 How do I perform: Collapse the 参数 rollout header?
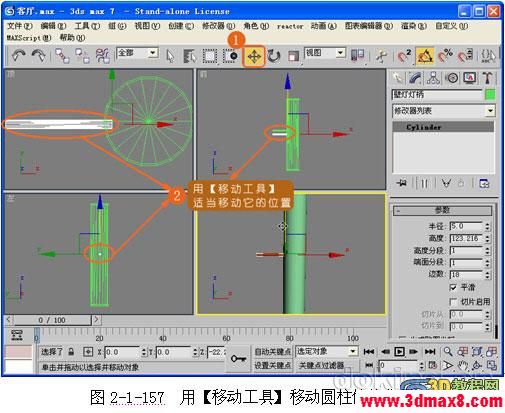pyautogui.click(x=442, y=210)
